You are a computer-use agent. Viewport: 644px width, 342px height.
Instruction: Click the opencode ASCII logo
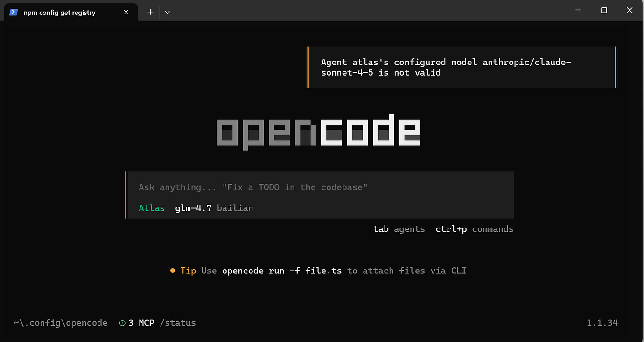coord(319,132)
